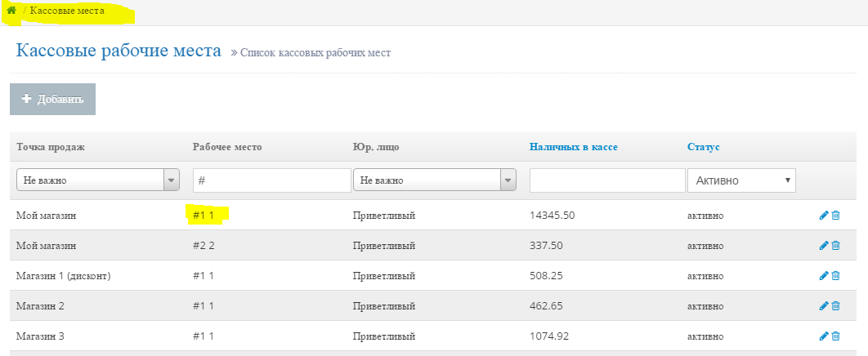Click Кассовые места breadcrumb item
Viewport: 868px width, 356px height.
pos(67,11)
